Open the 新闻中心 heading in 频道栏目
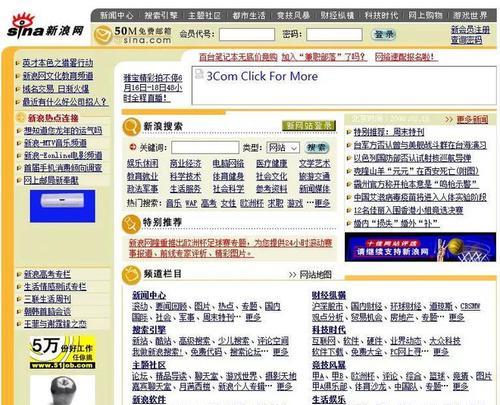The width and height of the screenshot is (500, 405). (149, 295)
